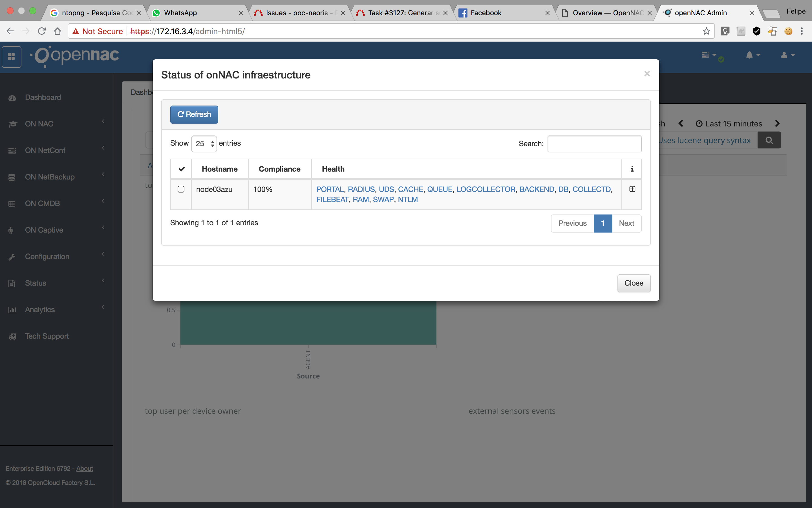
Task: Click the Next pagination button
Action: (x=626, y=224)
